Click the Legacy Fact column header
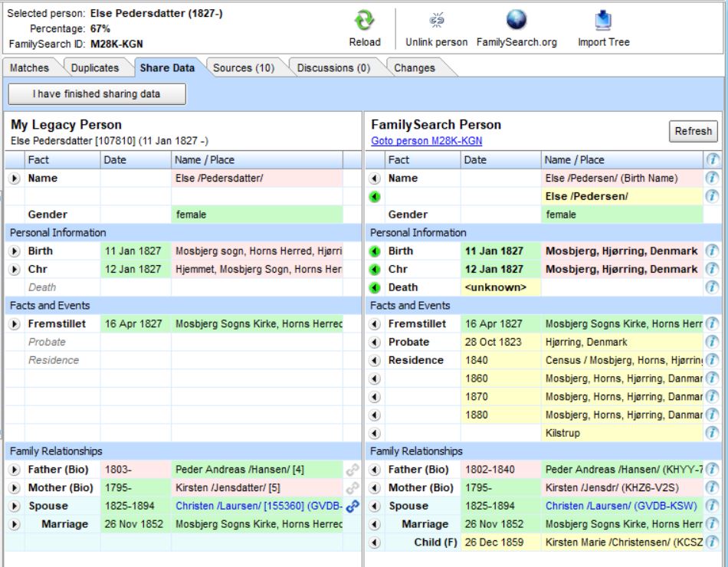Image resolution: width=728 pixels, height=567 pixels. pyautogui.click(x=62, y=160)
